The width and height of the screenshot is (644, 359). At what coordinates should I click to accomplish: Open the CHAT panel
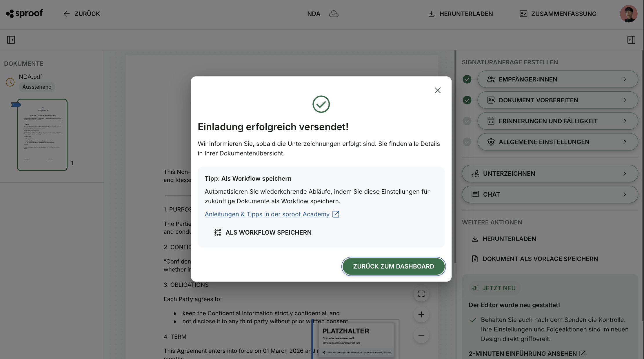550,194
